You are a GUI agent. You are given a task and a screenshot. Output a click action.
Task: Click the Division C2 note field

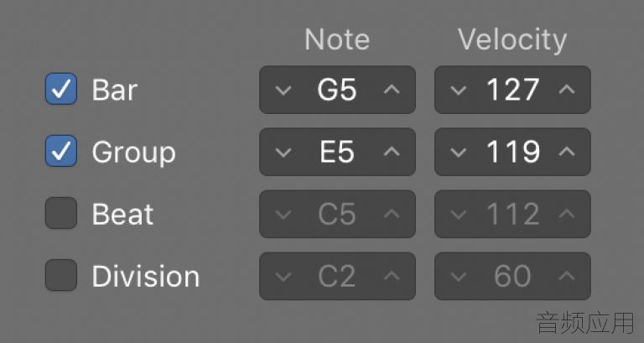click(x=337, y=276)
